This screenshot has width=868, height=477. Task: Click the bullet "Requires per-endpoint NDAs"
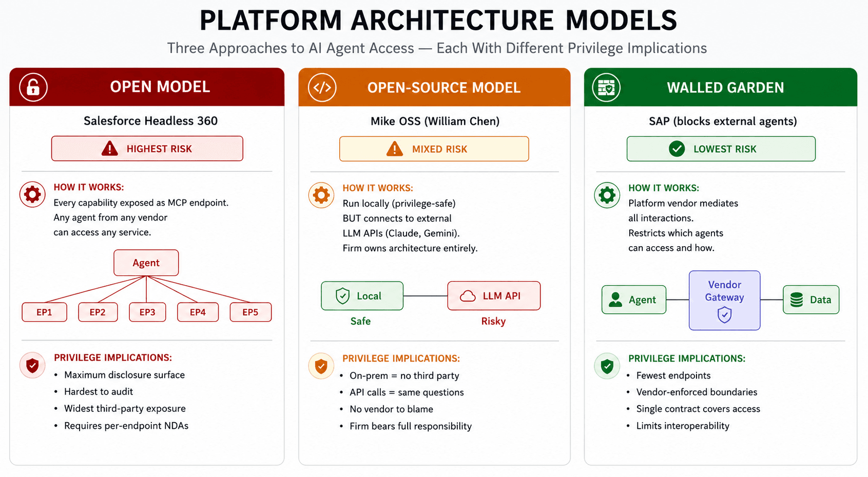126,426
